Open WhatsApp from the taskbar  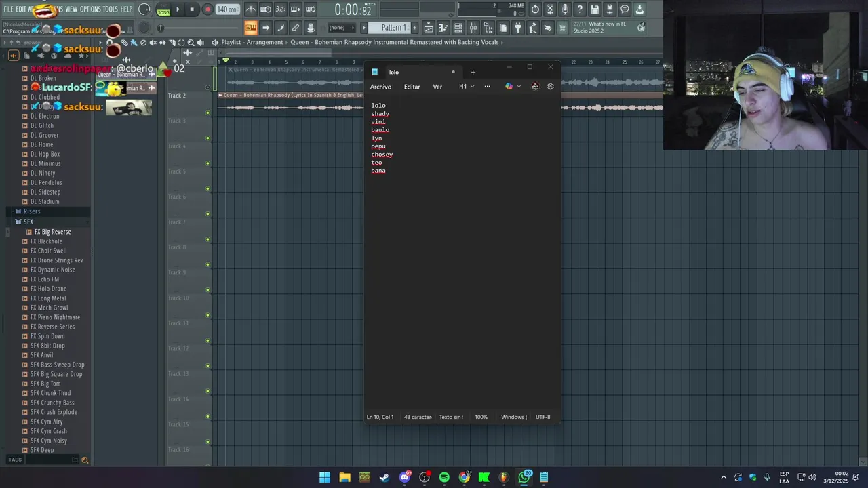[524, 477]
